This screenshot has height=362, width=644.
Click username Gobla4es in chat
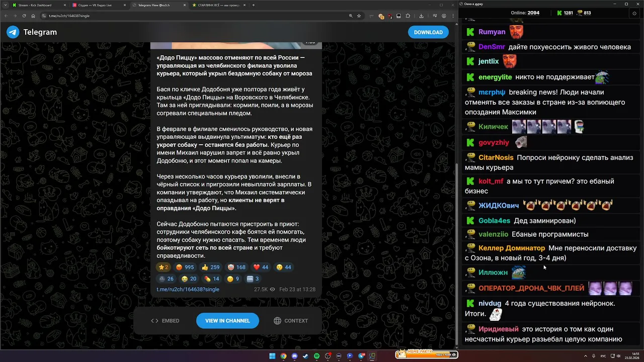pyautogui.click(x=494, y=221)
